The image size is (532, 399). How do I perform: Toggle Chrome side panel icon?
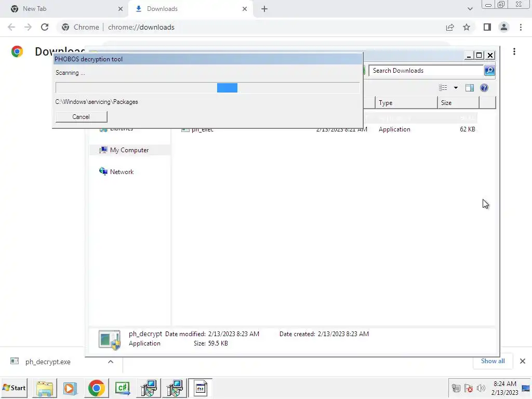pos(487,27)
